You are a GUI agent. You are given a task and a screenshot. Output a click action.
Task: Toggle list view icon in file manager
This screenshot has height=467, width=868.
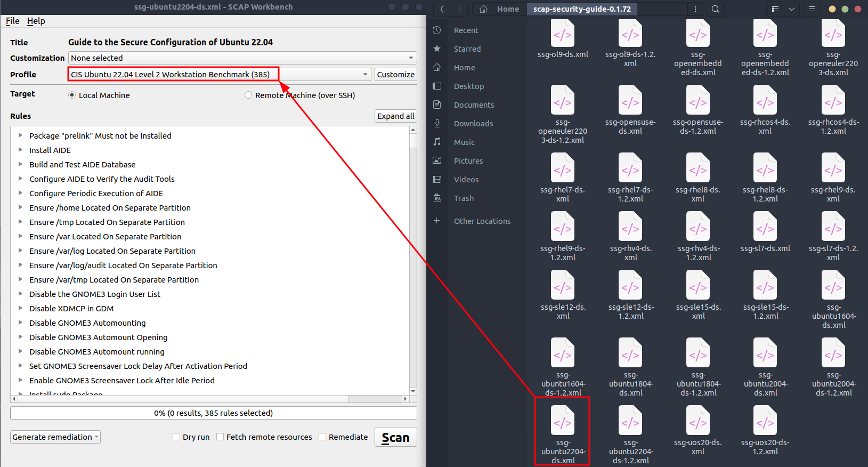[775, 9]
